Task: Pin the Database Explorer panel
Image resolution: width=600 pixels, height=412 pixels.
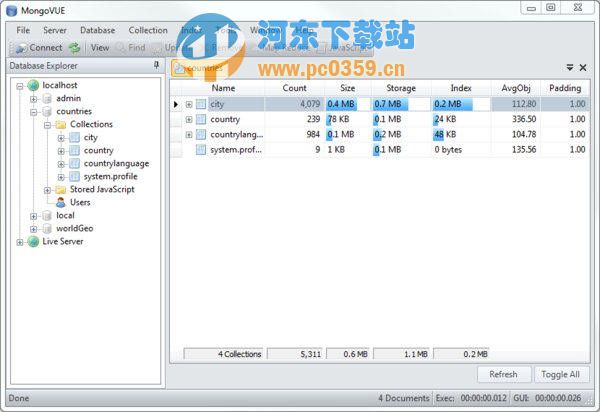Action: [x=157, y=65]
